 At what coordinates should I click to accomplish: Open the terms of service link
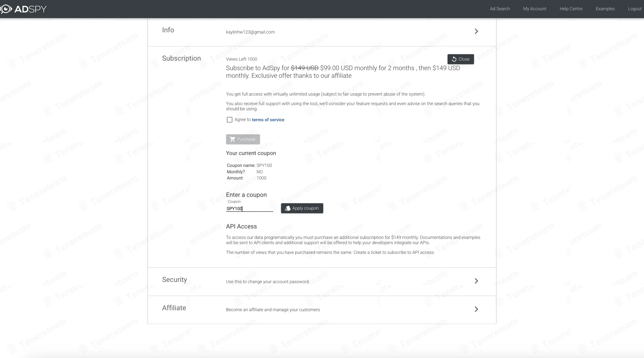coord(268,120)
